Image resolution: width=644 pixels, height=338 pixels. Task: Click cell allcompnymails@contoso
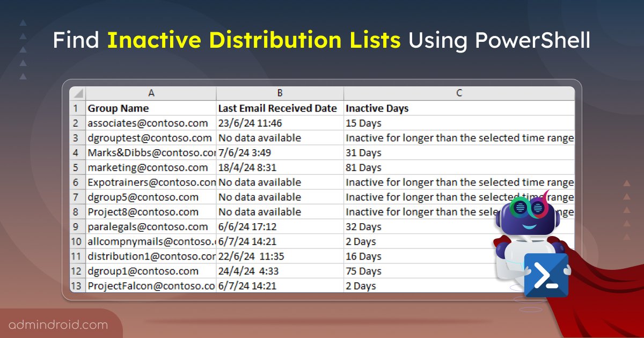coord(151,241)
